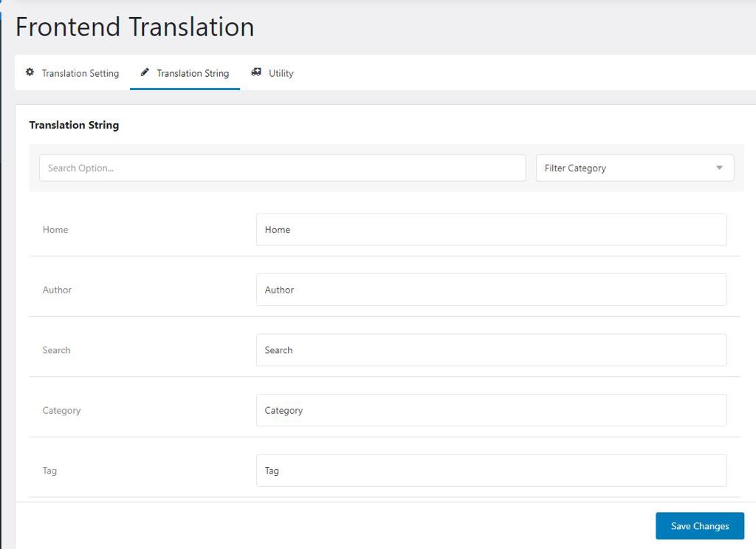The width and height of the screenshot is (756, 549).
Task: Click the Frontend Translation page heading
Action: click(x=134, y=27)
